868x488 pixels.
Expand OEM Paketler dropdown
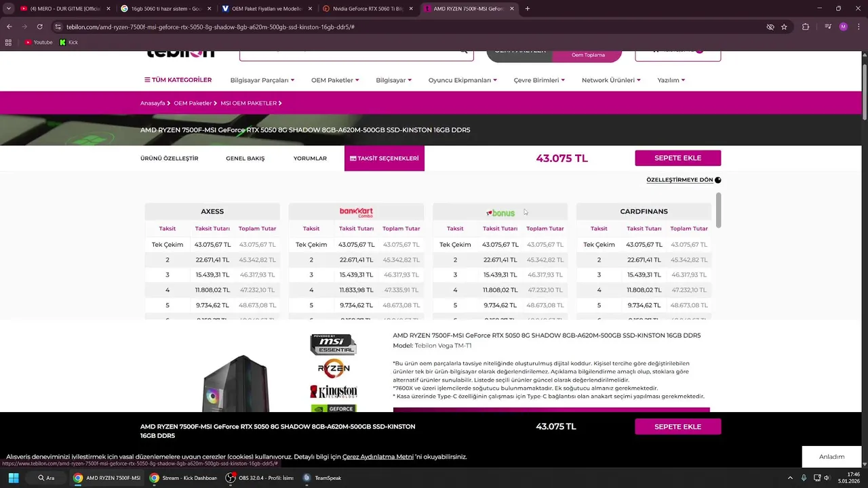tap(335, 80)
